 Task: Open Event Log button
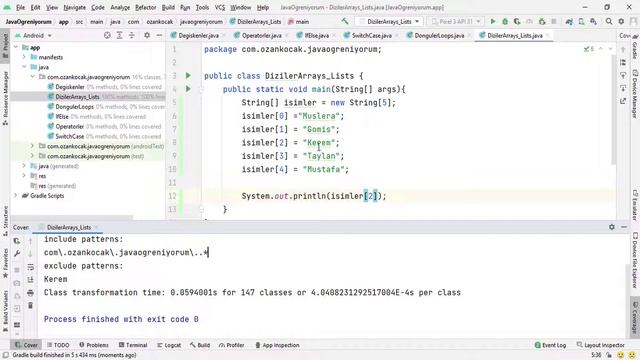coord(550,345)
